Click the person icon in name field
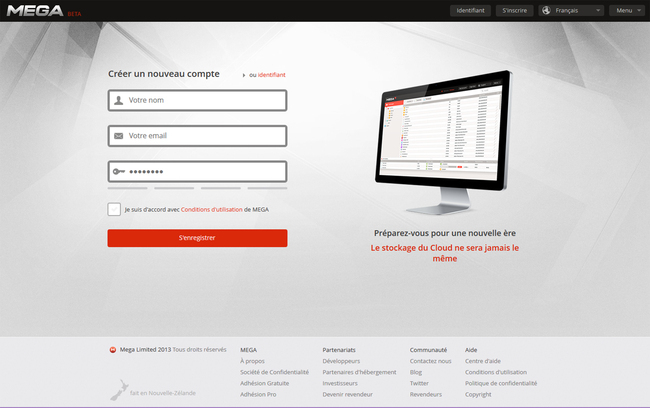Screen dimensions: 650x408 (x=119, y=100)
